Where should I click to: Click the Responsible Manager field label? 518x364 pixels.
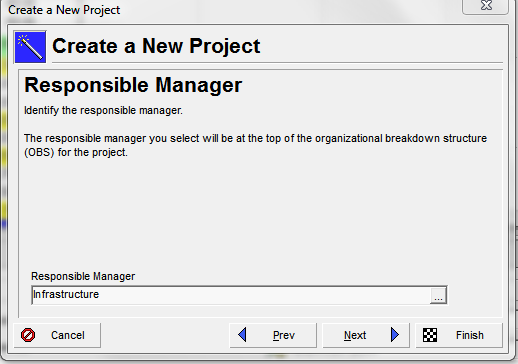pos(83,276)
